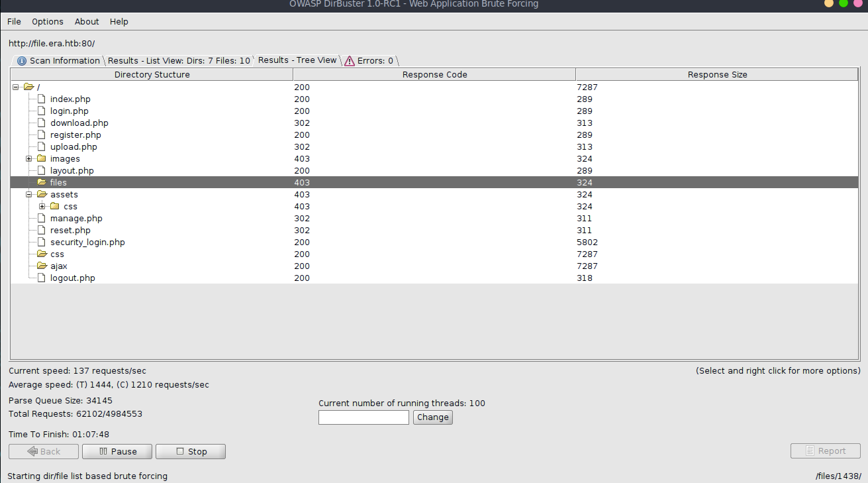
Task: Click the running threads input field
Action: tap(363, 417)
